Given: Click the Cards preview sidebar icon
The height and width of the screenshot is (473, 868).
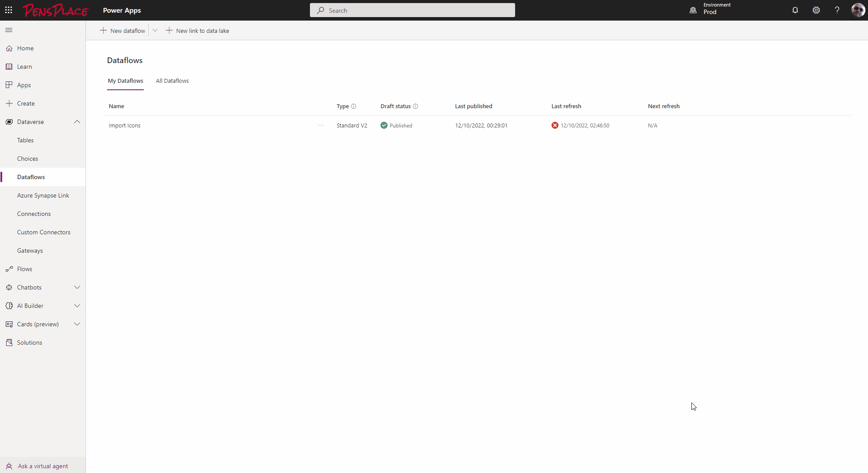Looking at the screenshot, I should click(x=9, y=323).
